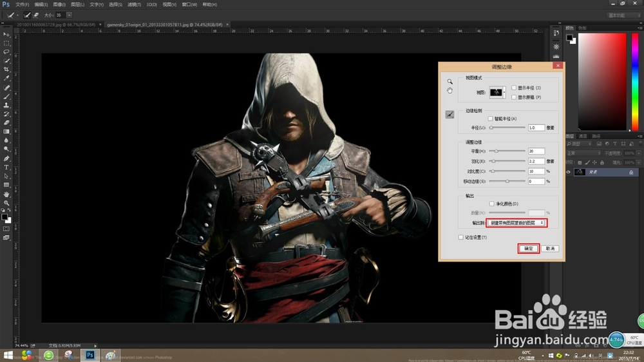Select the Refine Radius brush in dialog
The height and width of the screenshot is (362, 644).
tap(450, 115)
